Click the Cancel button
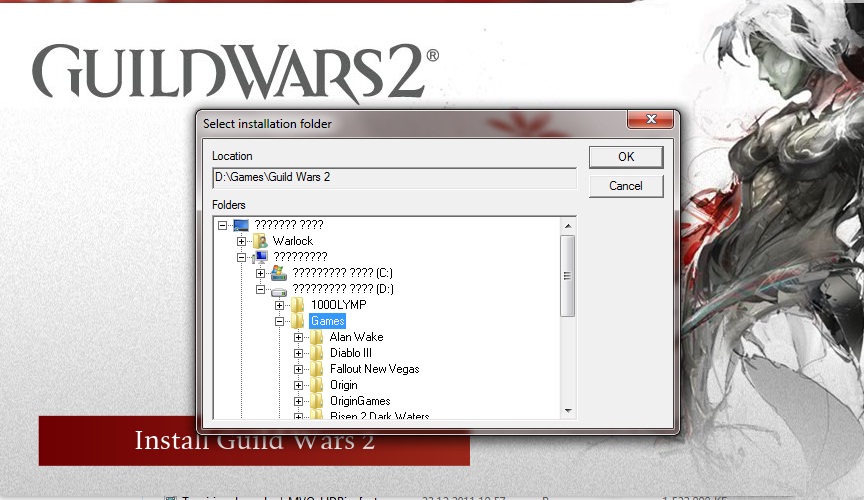 tap(626, 186)
